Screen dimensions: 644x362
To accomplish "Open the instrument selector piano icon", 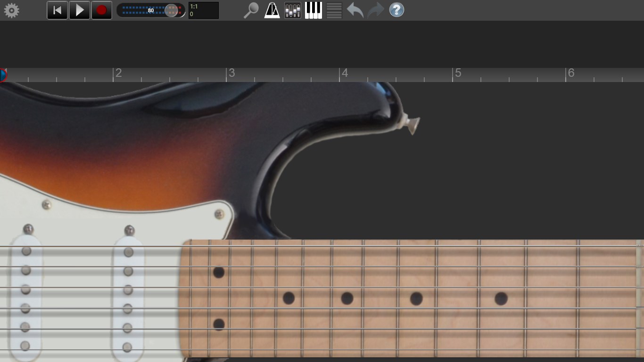I will [313, 10].
